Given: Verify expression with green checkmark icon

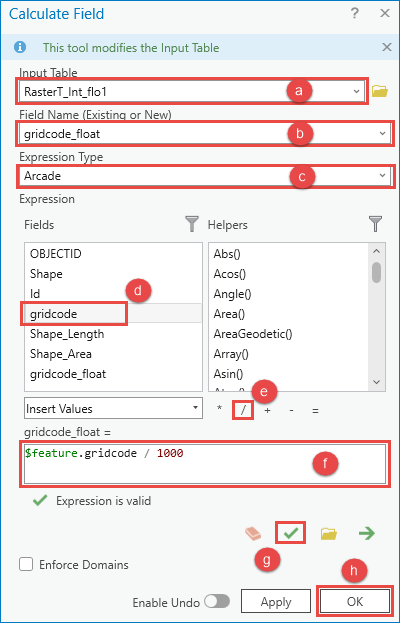Looking at the screenshot, I should pyautogui.click(x=291, y=533).
